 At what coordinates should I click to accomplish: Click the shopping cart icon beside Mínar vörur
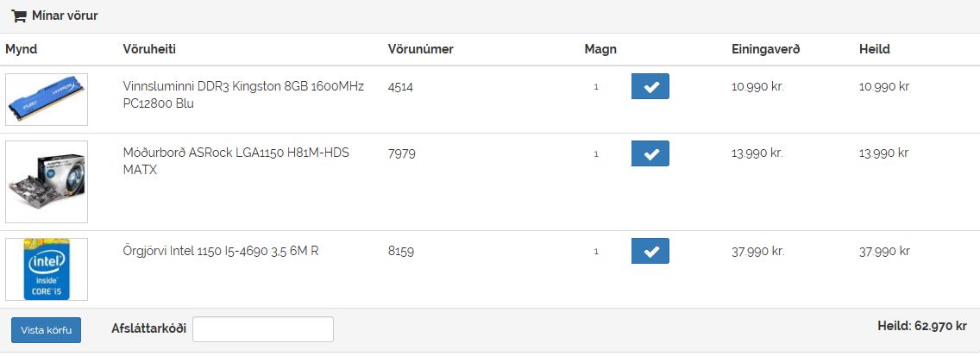[19, 16]
